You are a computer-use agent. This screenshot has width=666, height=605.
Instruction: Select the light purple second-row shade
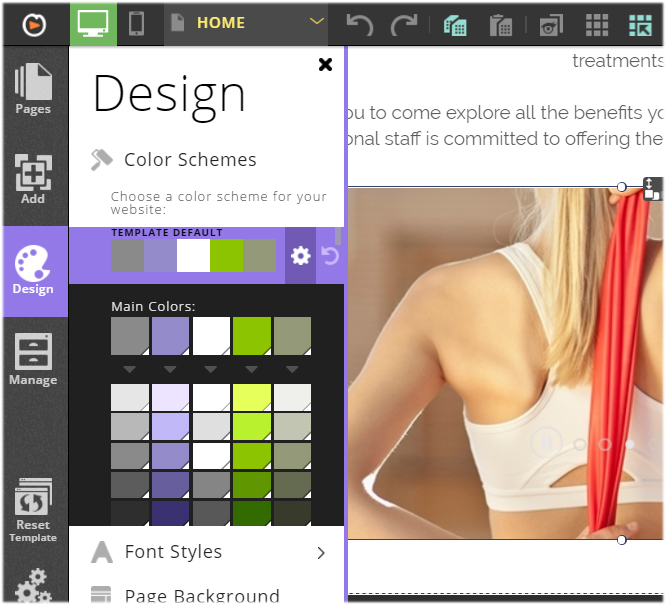[x=170, y=427]
